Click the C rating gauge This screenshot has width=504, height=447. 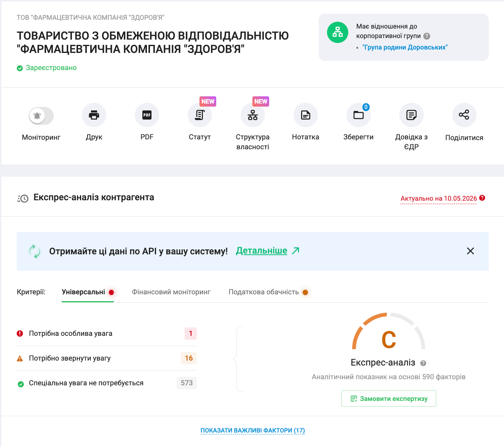389,332
